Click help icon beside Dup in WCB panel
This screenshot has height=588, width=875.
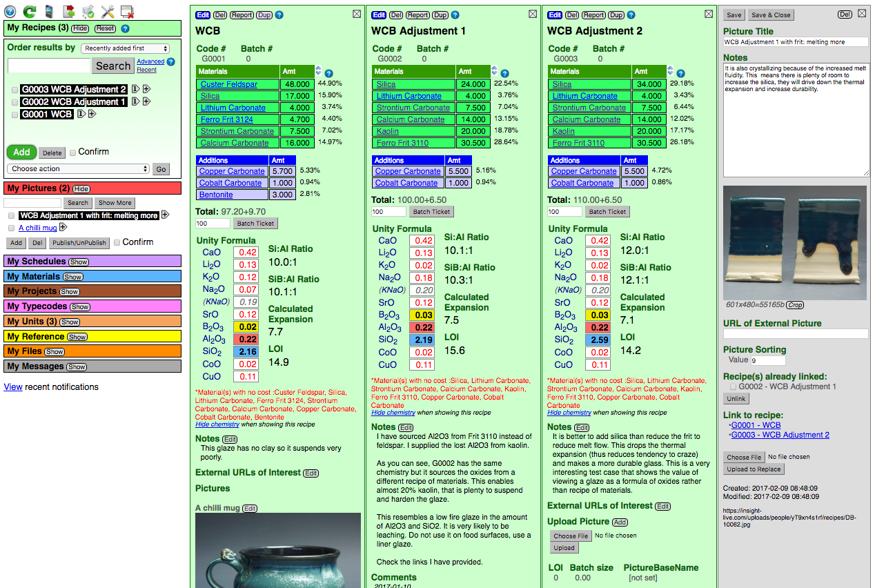coord(279,15)
